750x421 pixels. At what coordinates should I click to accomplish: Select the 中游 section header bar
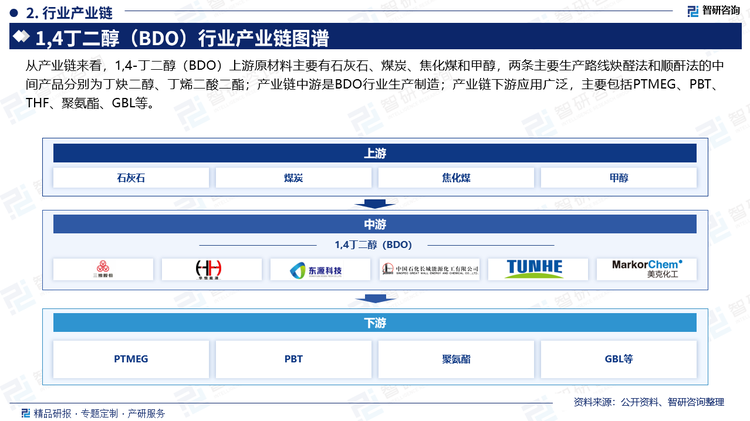[x=375, y=224]
